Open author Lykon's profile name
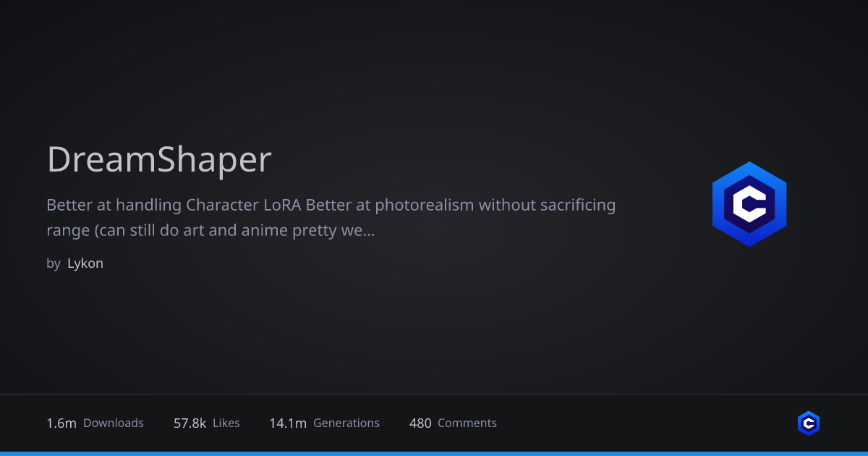868x456 pixels. pos(85,263)
